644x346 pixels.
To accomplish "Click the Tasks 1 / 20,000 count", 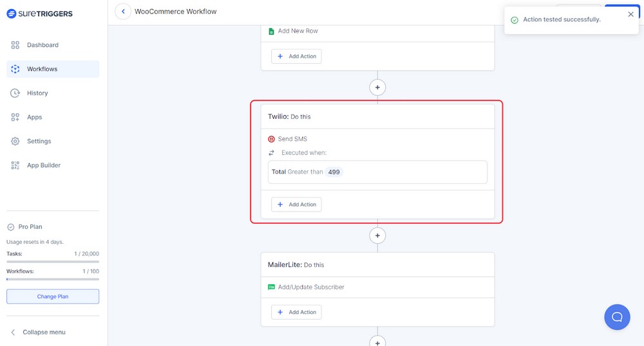I will [86, 254].
